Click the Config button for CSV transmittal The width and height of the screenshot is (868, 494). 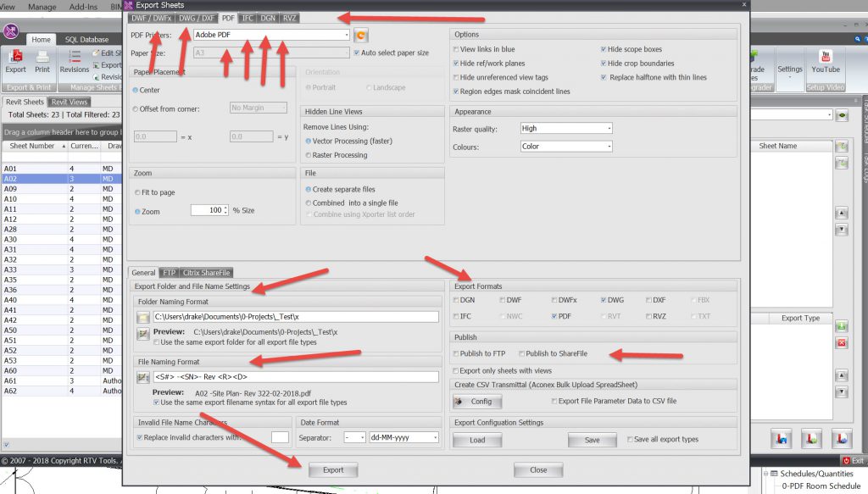click(471, 402)
